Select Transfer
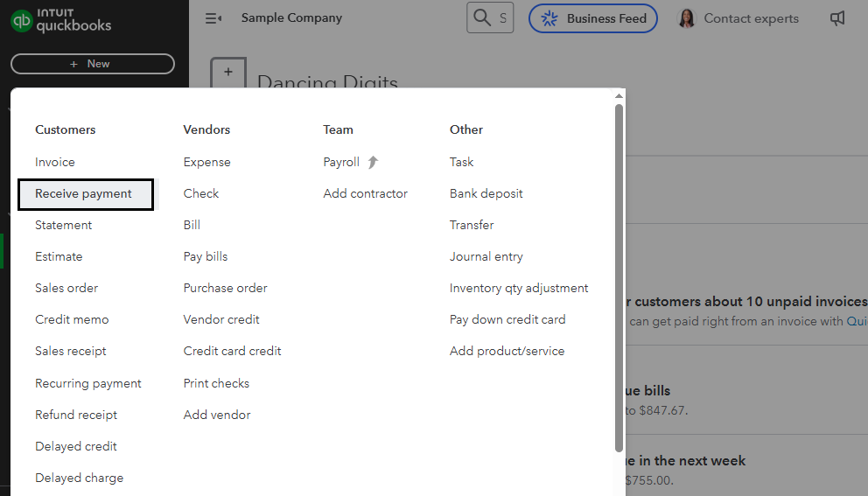The image size is (868, 496). coord(472,226)
